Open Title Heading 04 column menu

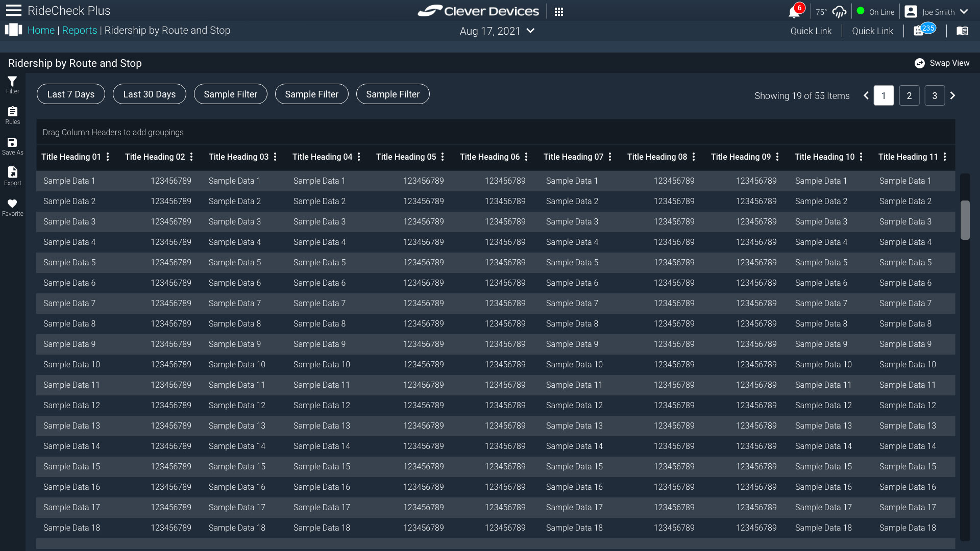coord(359,157)
